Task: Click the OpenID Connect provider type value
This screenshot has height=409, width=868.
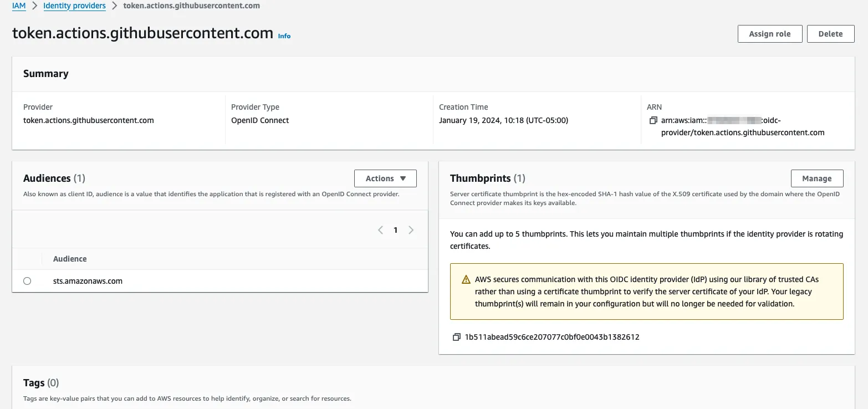Action: [x=260, y=120]
